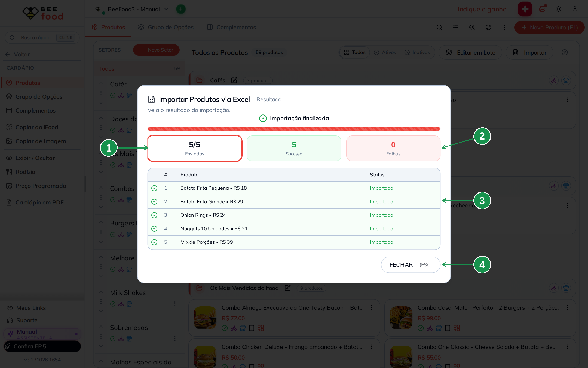
Task: Switch to list view icon
Action: point(456,27)
